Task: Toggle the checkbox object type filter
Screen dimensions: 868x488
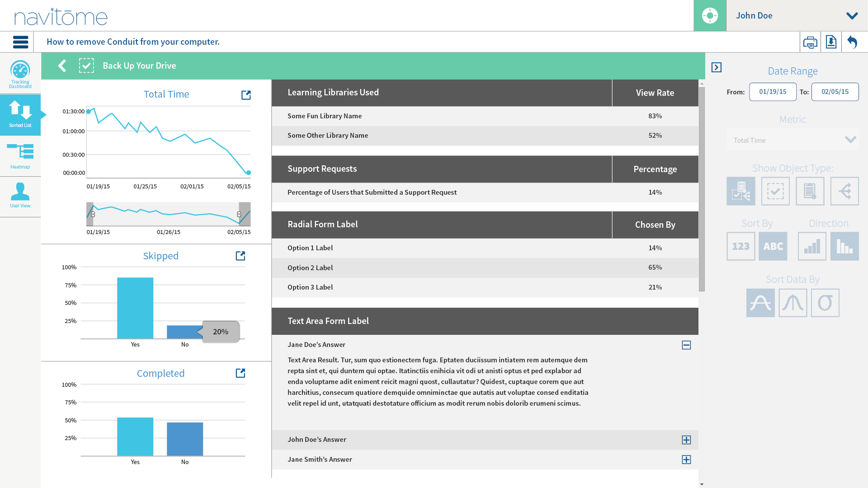Action: [x=775, y=191]
